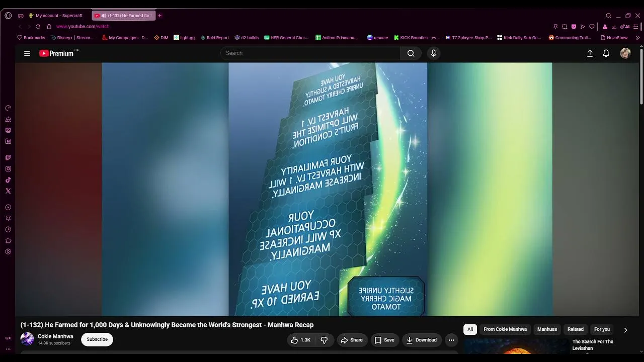Show more filter chips arrow
644x362 pixels.
[625, 330]
